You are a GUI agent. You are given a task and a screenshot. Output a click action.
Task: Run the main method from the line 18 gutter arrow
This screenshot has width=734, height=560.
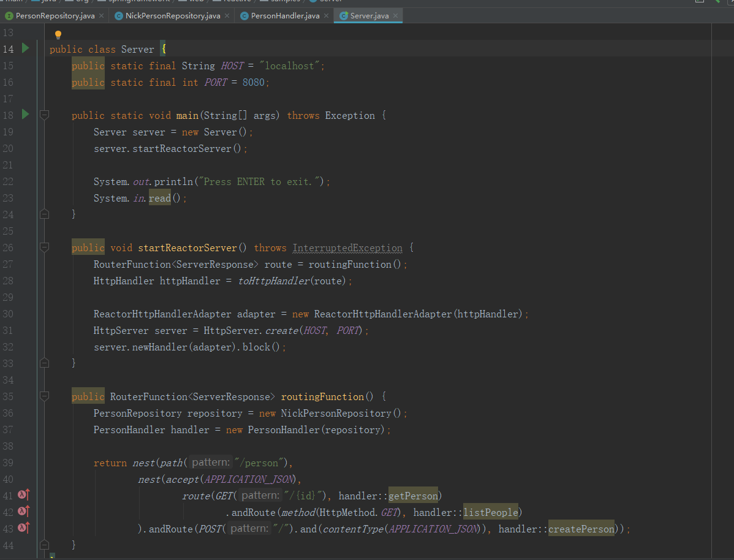(x=25, y=114)
